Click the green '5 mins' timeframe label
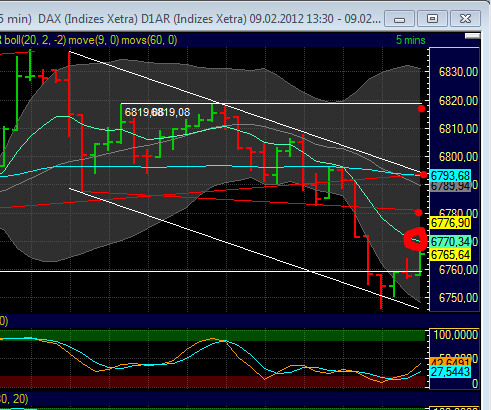Screen dimensions: 491x410 point(410,40)
